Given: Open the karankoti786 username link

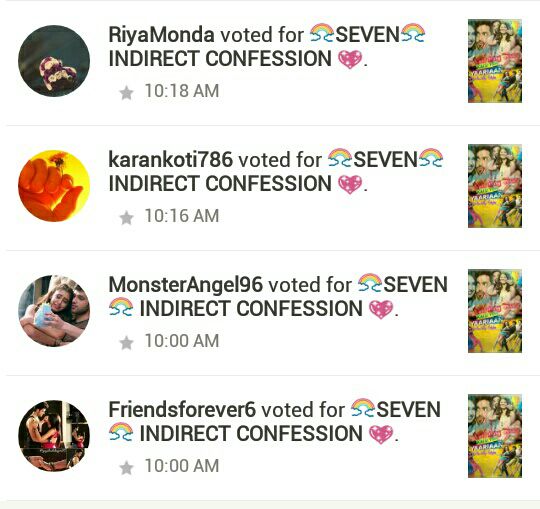Looking at the screenshot, I should click(x=170, y=160).
